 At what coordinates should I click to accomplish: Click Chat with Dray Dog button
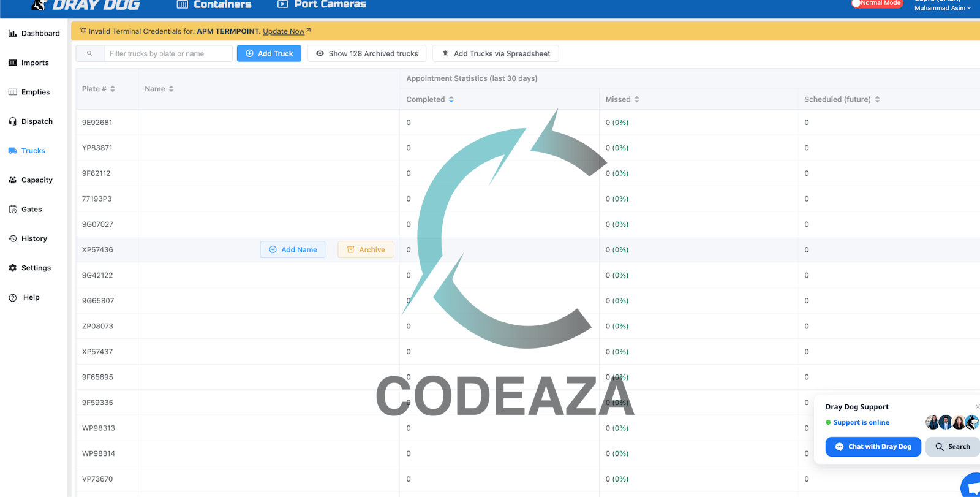(x=873, y=447)
